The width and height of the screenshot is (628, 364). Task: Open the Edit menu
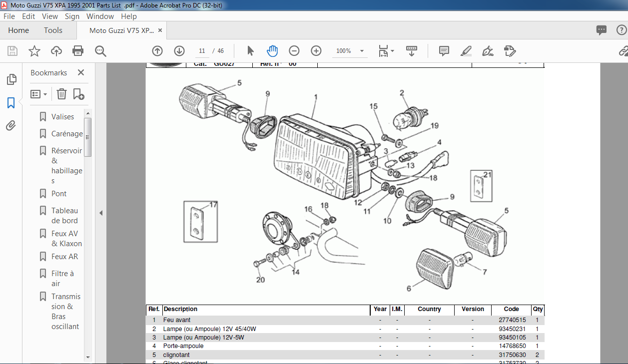pyautogui.click(x=28, y=16)
